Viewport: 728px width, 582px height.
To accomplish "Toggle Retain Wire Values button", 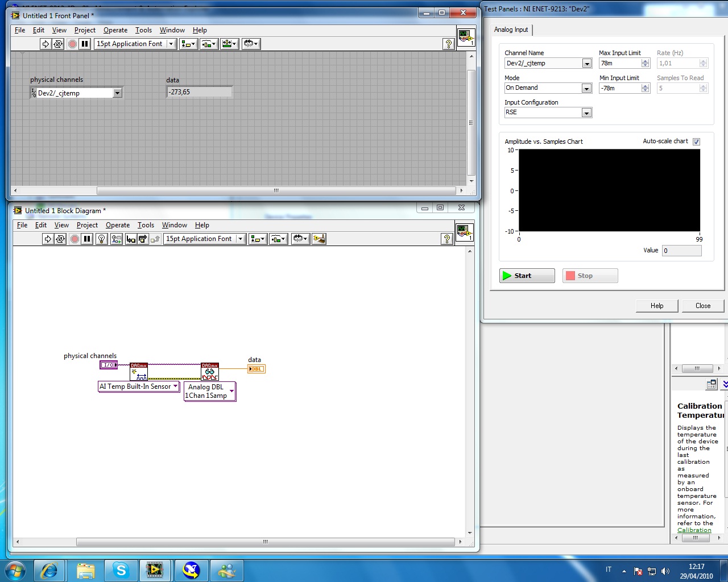I will (x=116, y=239).
